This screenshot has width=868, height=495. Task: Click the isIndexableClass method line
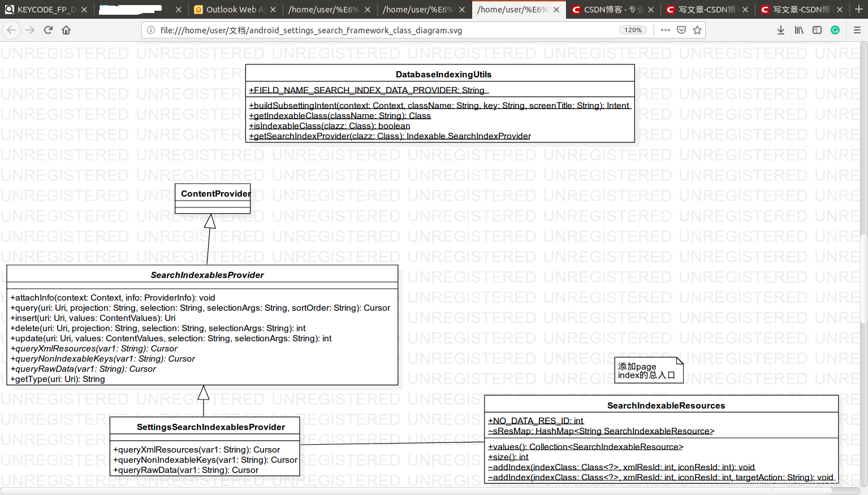330,126
